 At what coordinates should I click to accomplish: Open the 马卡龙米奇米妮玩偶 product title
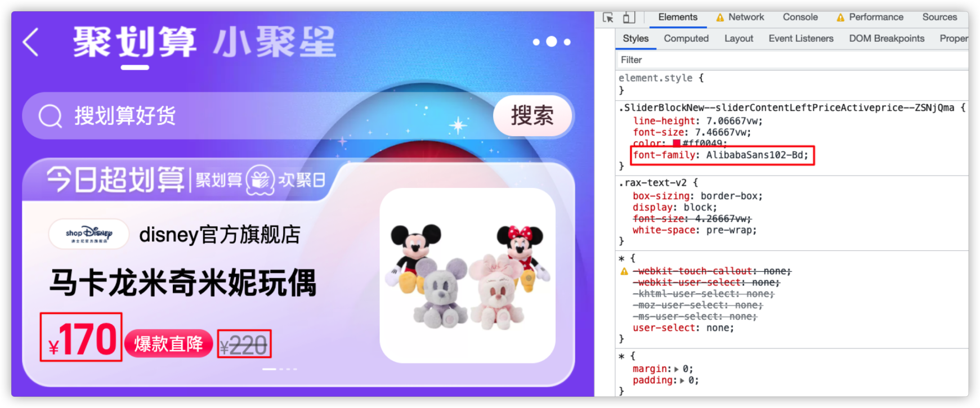point(183,282)
